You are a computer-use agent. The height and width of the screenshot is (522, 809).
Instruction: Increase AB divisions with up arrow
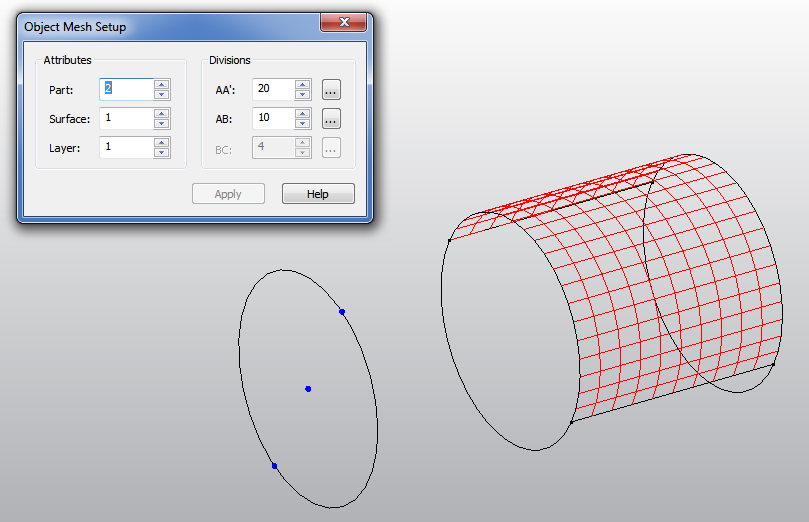click(x=303, y=113)
